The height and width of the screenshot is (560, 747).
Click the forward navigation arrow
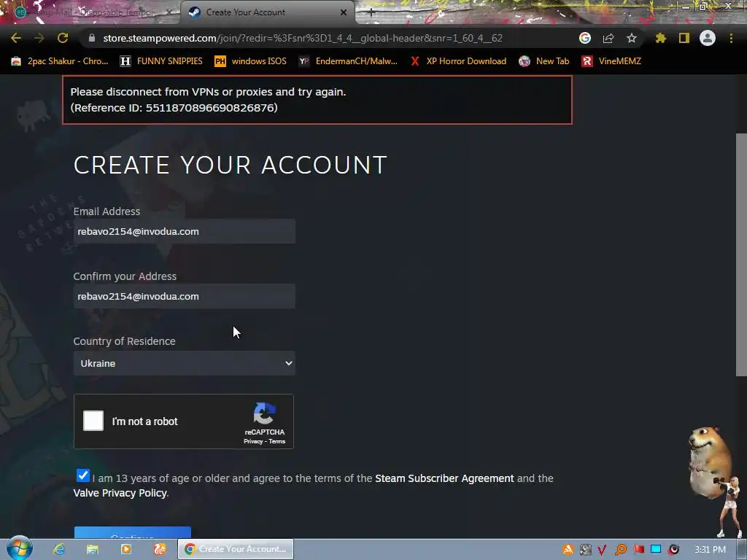(39, 38)
